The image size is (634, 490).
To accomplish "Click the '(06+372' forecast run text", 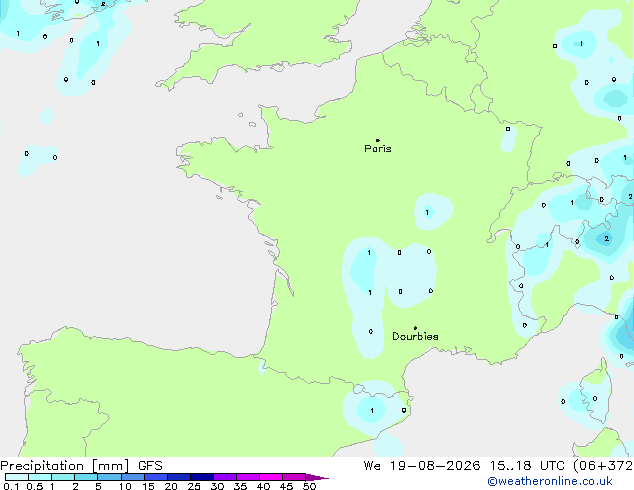I will click(x=603, y=466).
